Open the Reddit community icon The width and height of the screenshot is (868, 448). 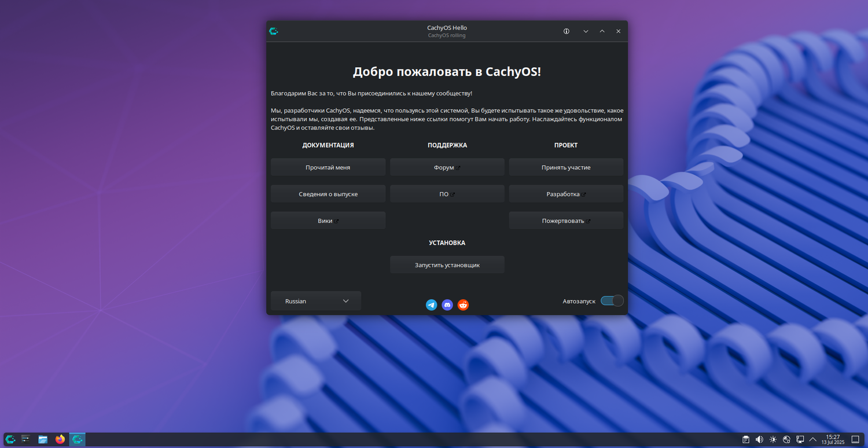click(x=463, y=305)
